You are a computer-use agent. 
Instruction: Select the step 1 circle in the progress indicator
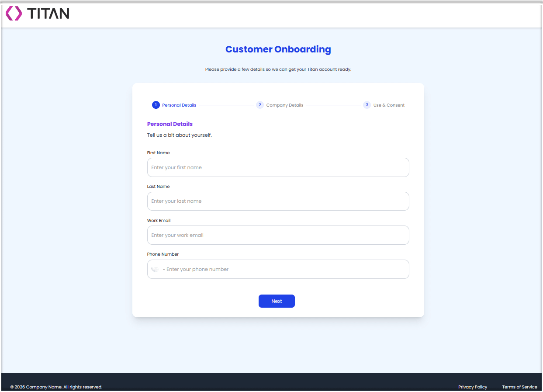click(x=156, y=105)
